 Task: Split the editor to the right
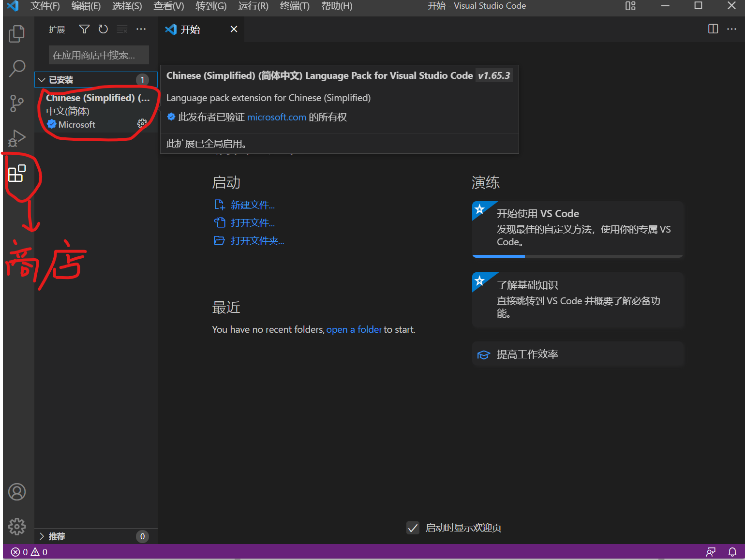click(x=713, y=29)
